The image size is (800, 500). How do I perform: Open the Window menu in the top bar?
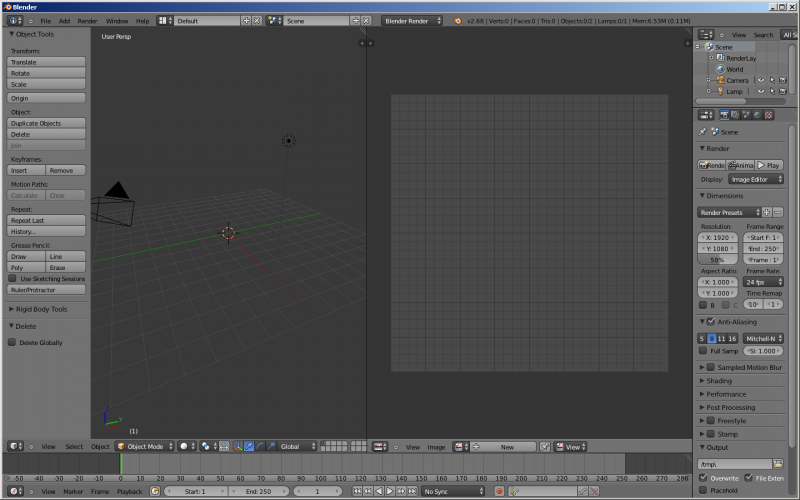[x=116, y=20]
